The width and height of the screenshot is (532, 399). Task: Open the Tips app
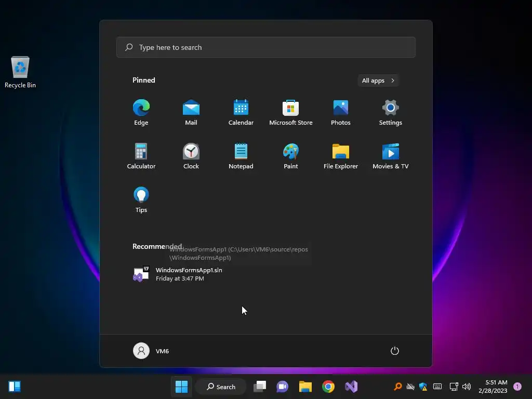click(x=141, y=200)
